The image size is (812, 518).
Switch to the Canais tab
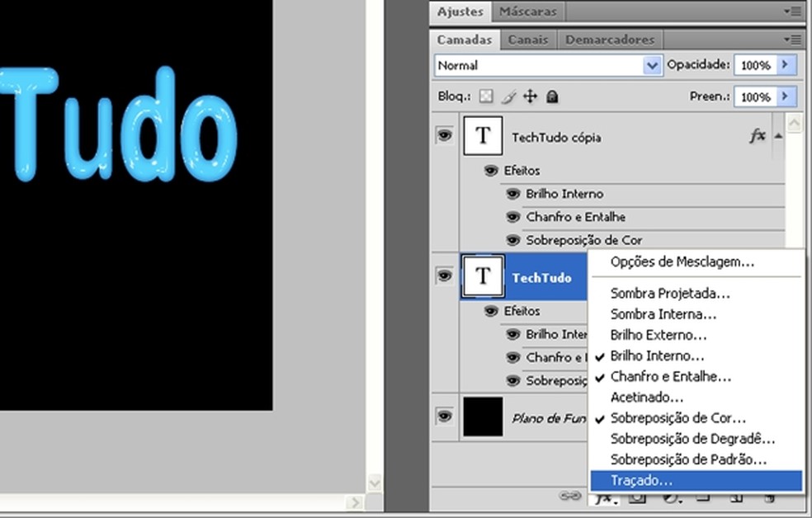[x=528, y=39]
